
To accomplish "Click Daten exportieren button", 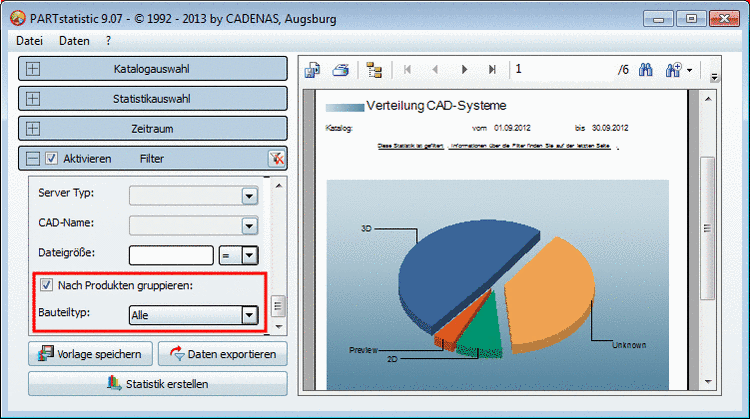I will [223, 354].
